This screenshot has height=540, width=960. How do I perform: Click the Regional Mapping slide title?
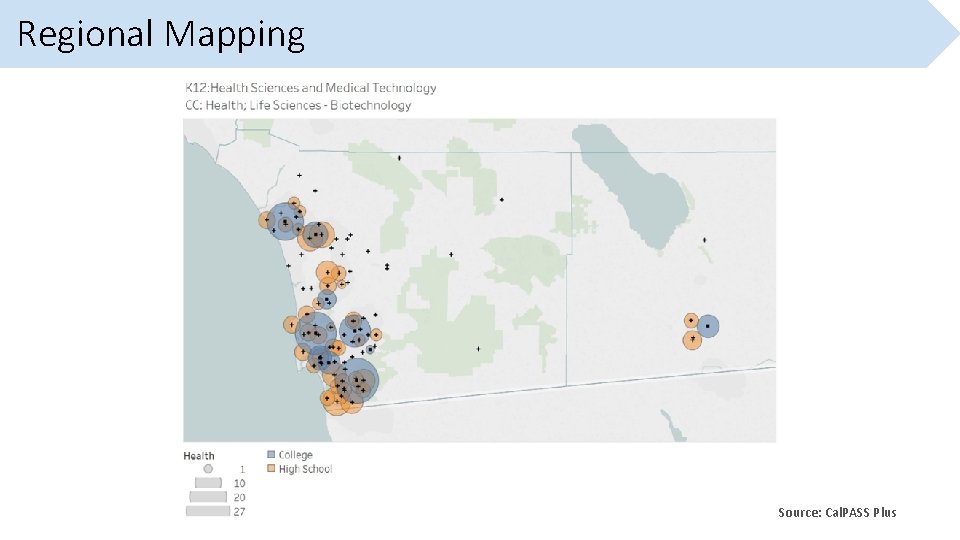click(x=161, y=34)
